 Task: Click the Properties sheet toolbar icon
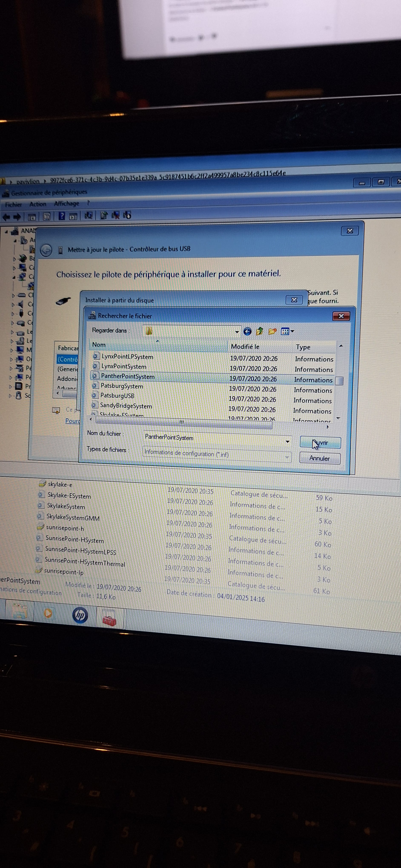point(46,216)
